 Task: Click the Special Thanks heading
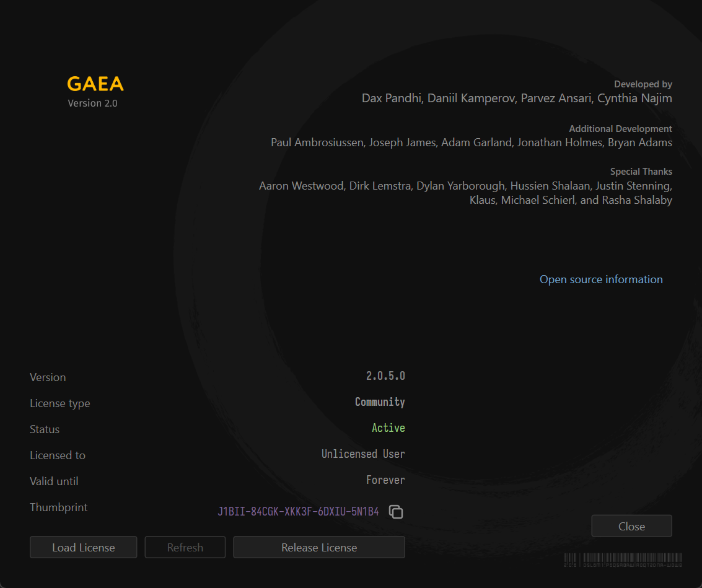click(x=641, y=172)
